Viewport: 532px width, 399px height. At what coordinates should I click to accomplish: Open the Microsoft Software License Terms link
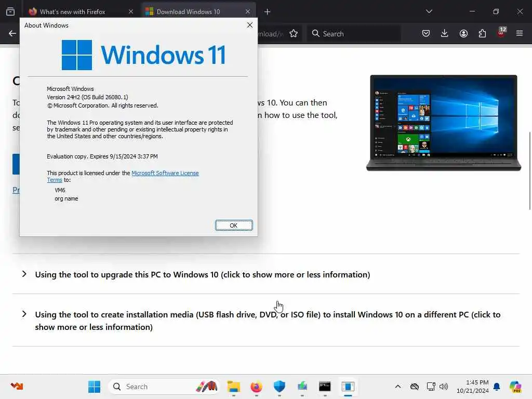165,173
